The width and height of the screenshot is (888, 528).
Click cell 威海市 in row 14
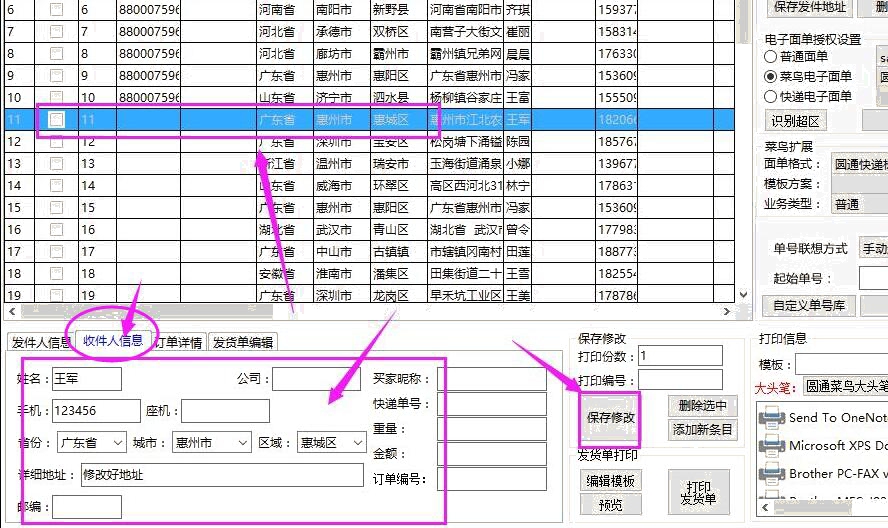pos(341,186)
